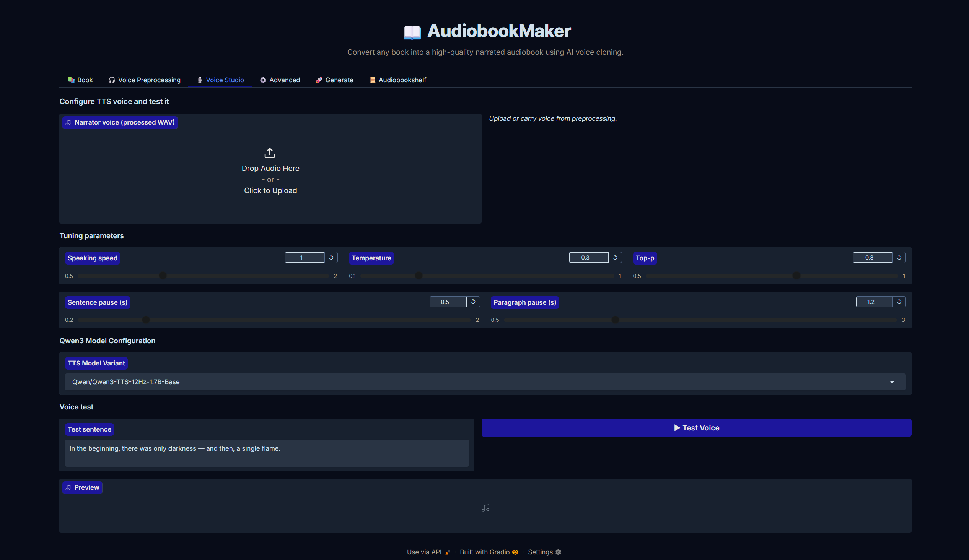
Task: Go to the Generate tab
Action: [334, 80]
